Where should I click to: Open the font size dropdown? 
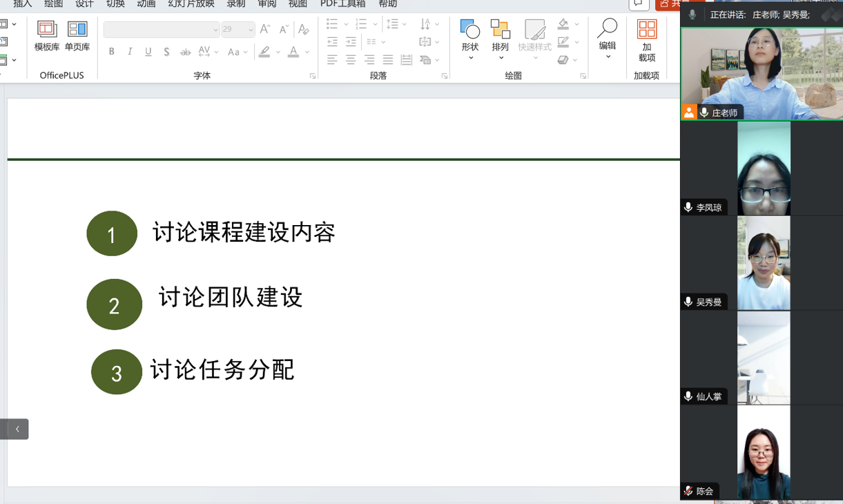[x=251, y=30]
